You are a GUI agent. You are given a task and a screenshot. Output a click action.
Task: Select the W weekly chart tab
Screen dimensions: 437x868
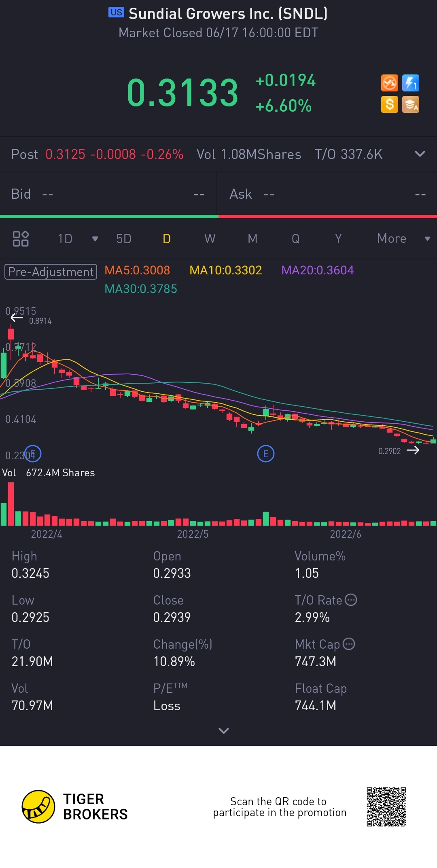click(210, 239)
